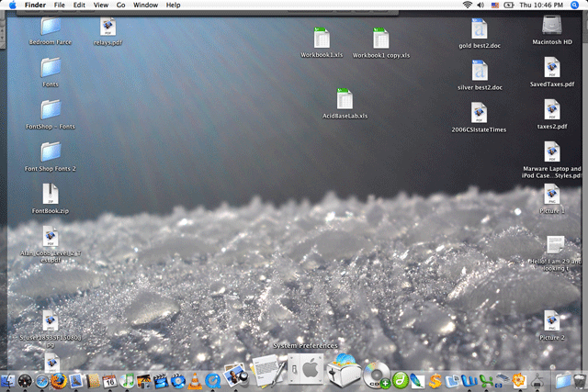588x392 pixels.
Task: Open the File menu
Action: tap(59, 5)
